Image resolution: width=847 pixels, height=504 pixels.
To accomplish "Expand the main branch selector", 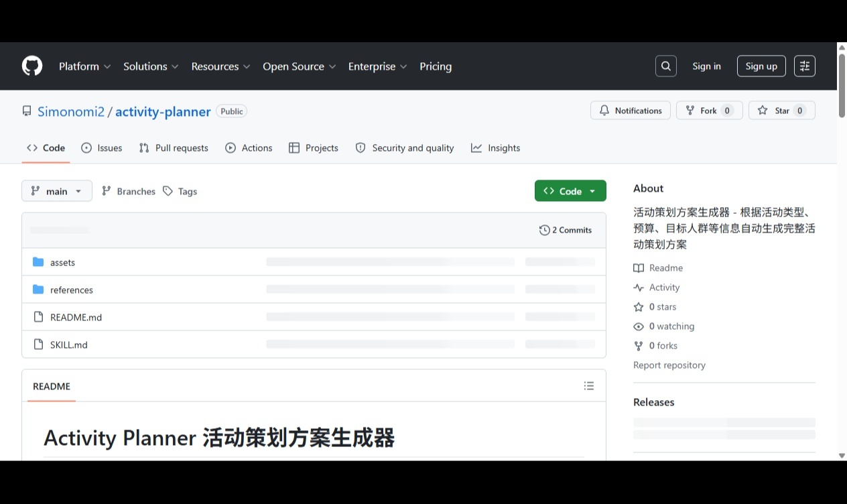I will pos(57,191).
